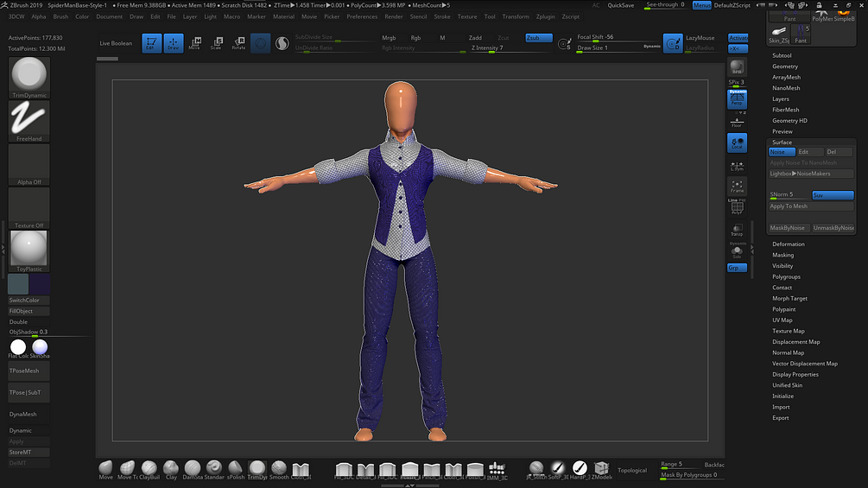This screenshot has height=488, width=868.
Task: Collapse the Surface subpalette
Action: tap(782, 143)
